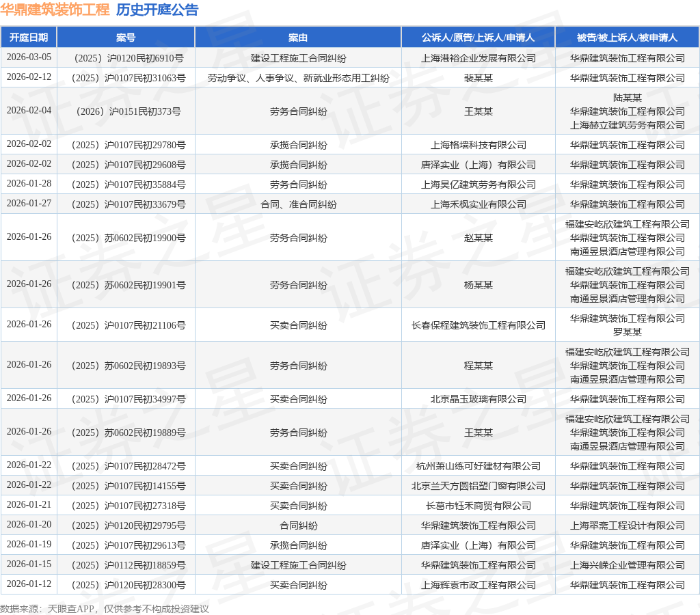Click plaintiff 长葛市钰禾商贸有限公司

(478, 505)
